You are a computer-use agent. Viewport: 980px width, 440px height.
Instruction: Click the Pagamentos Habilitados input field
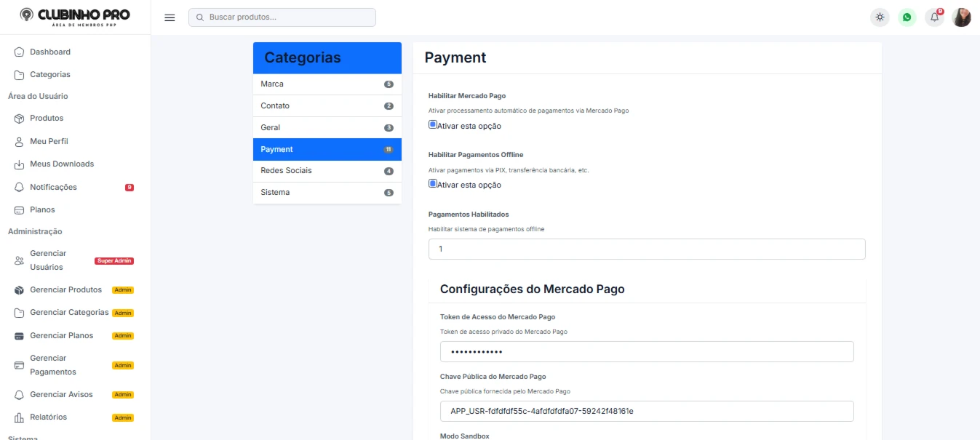point(647,249)
